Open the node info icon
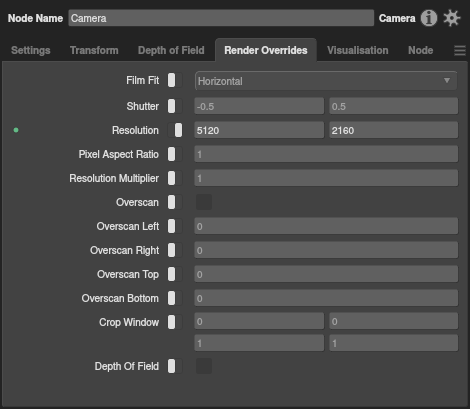470x409 pixels. pos(429,18)
